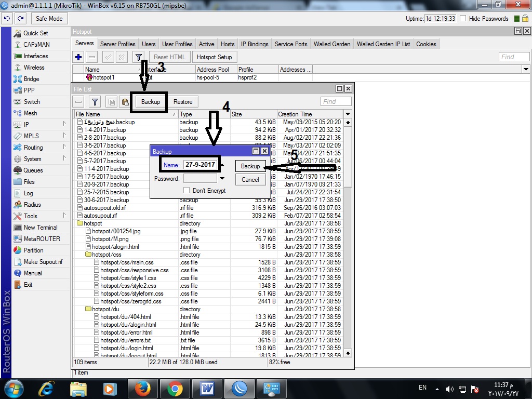The height and width of the screenshot is (399, 532).
Task: Click File List copy icon
Action: tap(111, 102)
